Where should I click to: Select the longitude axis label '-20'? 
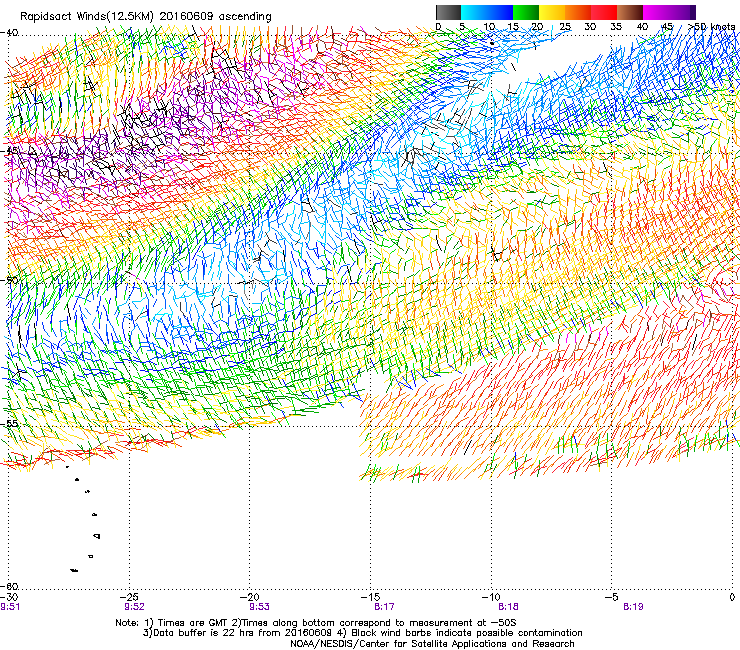click(x=250, y=598)
